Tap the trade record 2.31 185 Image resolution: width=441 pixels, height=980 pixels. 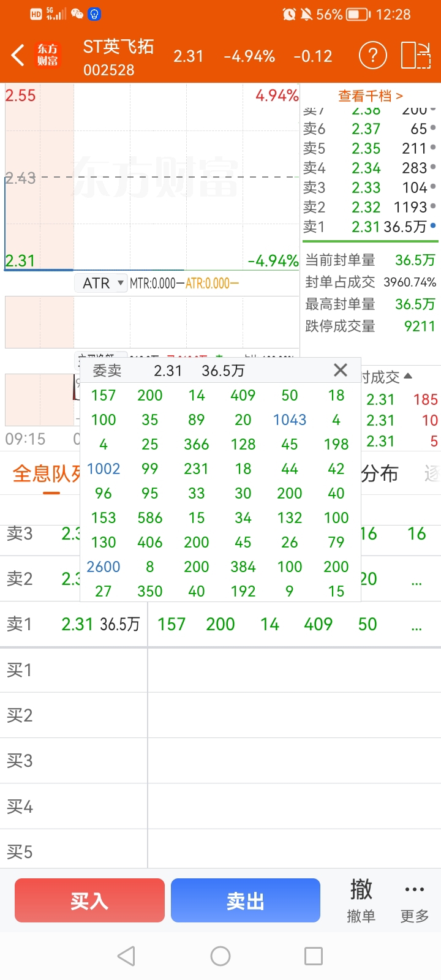(402, 400)
